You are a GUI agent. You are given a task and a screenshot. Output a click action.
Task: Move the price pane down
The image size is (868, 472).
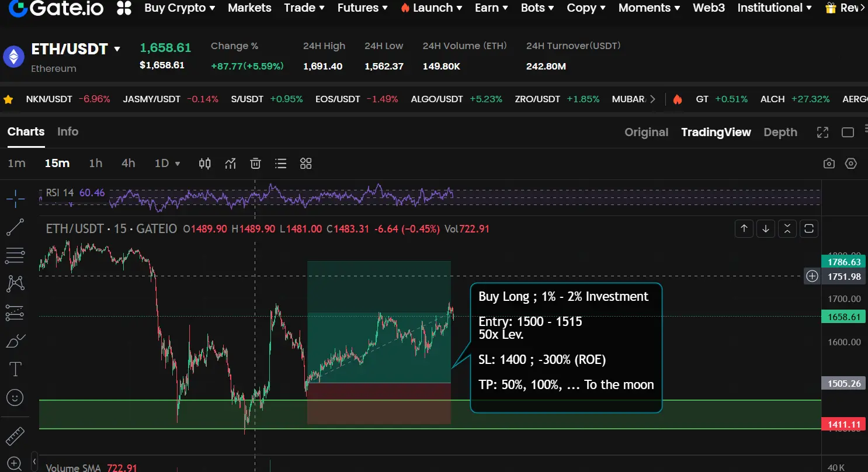pyautogui.click(x=766, y=228)
